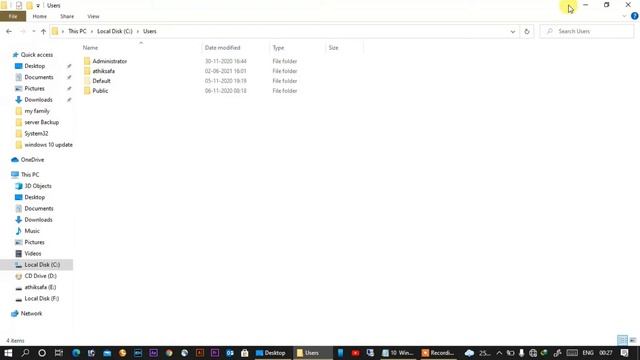This screenshot has height=360, width=640.
Task: Go up one folder level
Action: (43, 31)
